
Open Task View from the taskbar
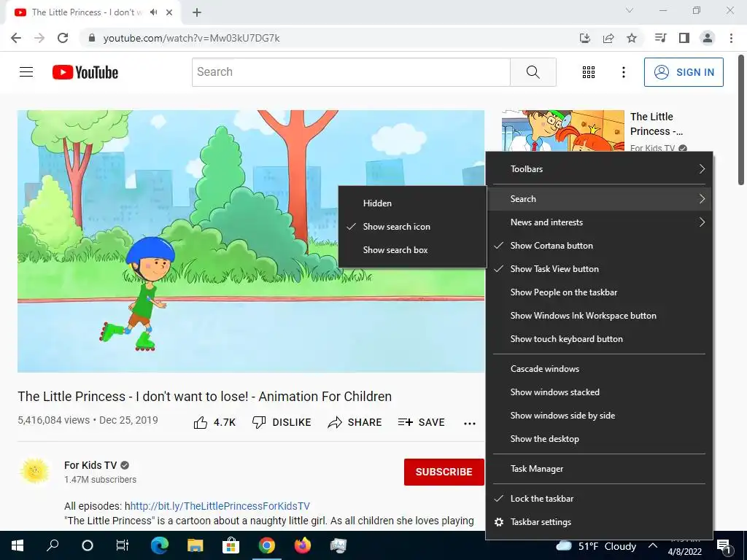pos(123,545)
